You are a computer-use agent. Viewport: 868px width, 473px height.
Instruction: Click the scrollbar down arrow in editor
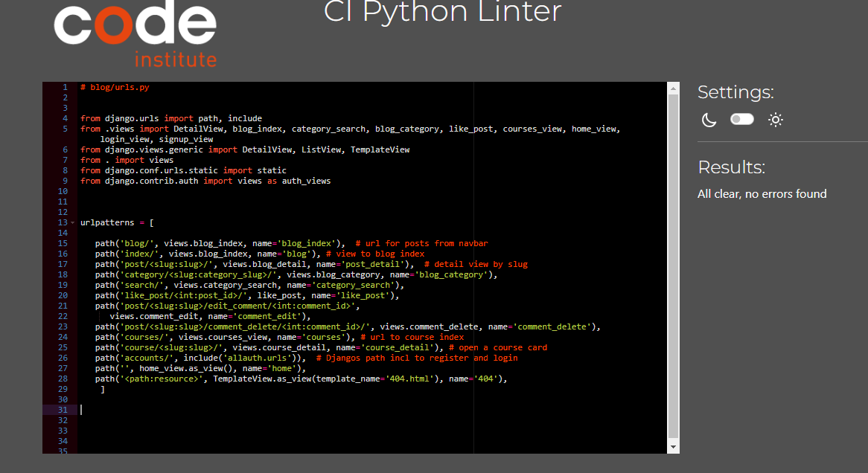point(673,447)
